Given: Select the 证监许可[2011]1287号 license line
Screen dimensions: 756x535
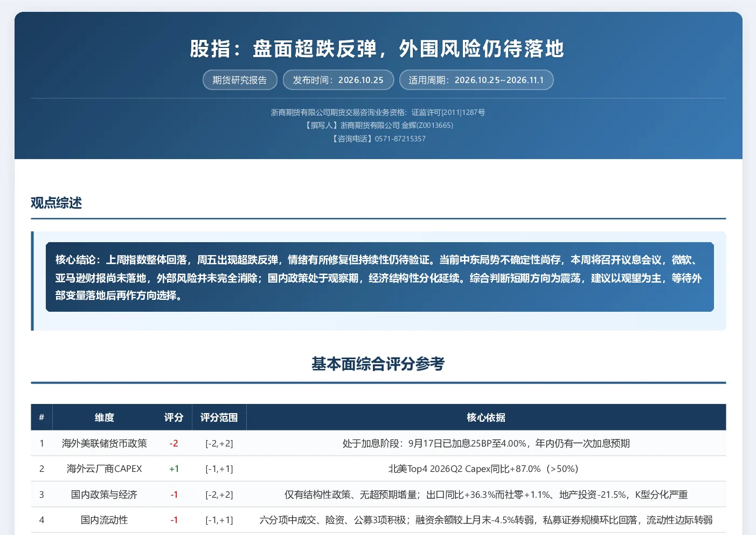Looking at the screenshot, I should click(378, 112).
